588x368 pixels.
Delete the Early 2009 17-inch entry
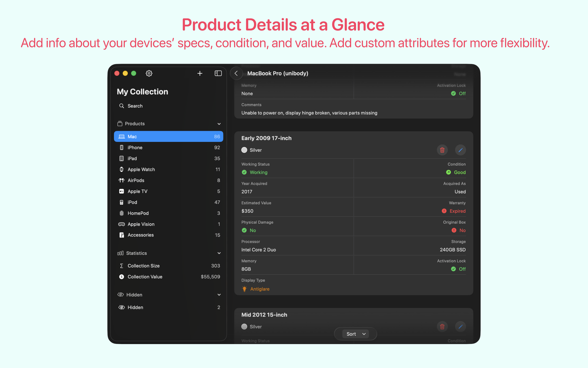coord(442,150)
